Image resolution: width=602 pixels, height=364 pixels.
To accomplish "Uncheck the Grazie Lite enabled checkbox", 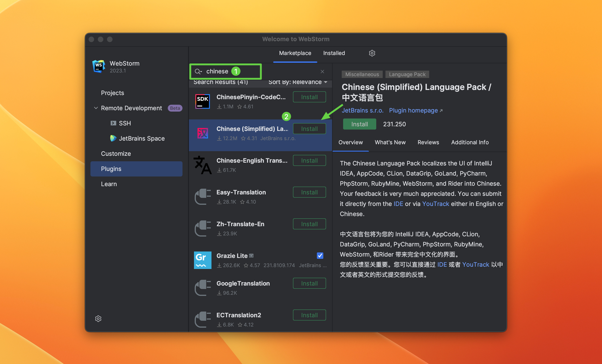I will [x=320, y=256].
